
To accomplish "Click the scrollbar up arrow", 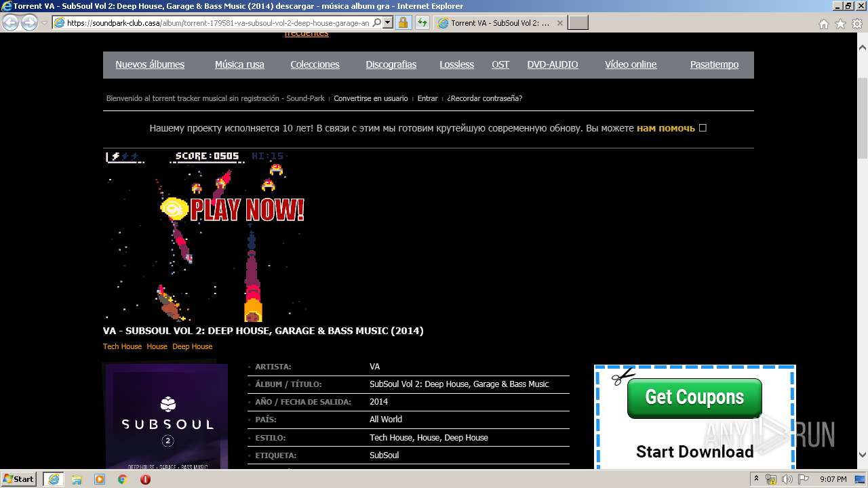I will coord(863,47).
